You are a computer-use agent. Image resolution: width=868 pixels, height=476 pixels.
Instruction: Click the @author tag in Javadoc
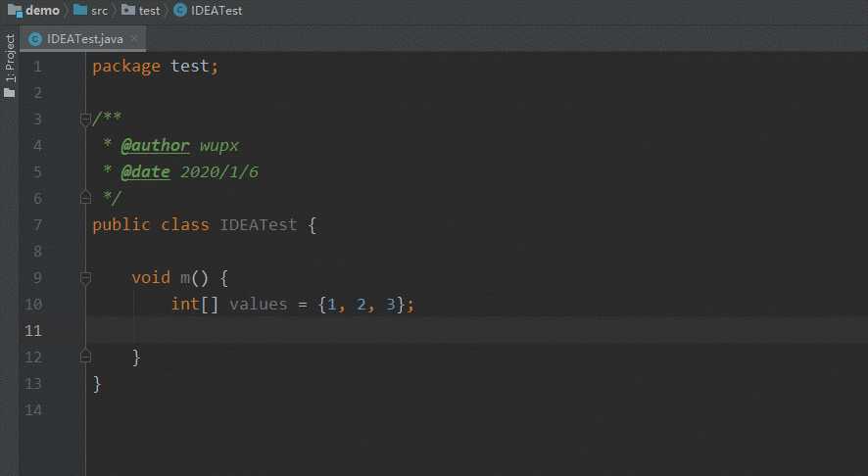click(155, 146)
